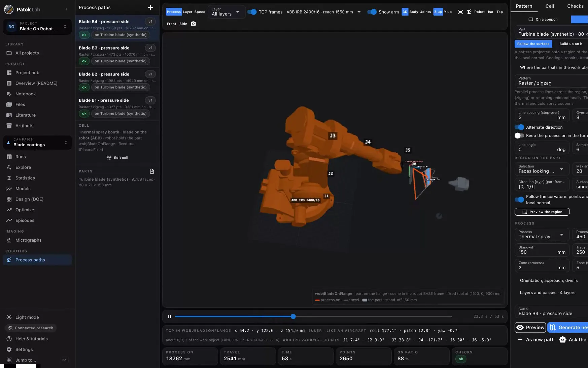Open Help & tutorials
This screenshot has height=368, width=588.
(37, 339)
